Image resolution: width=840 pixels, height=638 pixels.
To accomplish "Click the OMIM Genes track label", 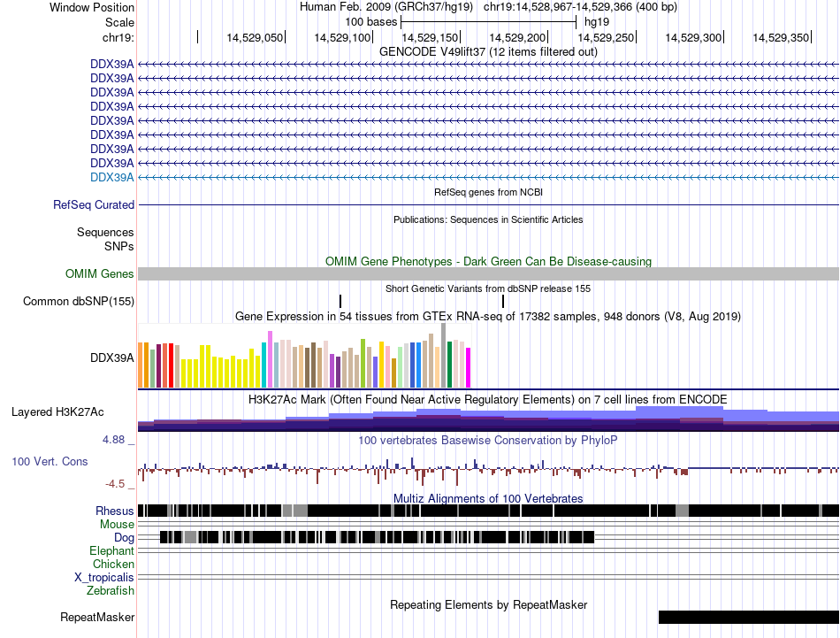I will pyautogui.click(x=100, y=274).
